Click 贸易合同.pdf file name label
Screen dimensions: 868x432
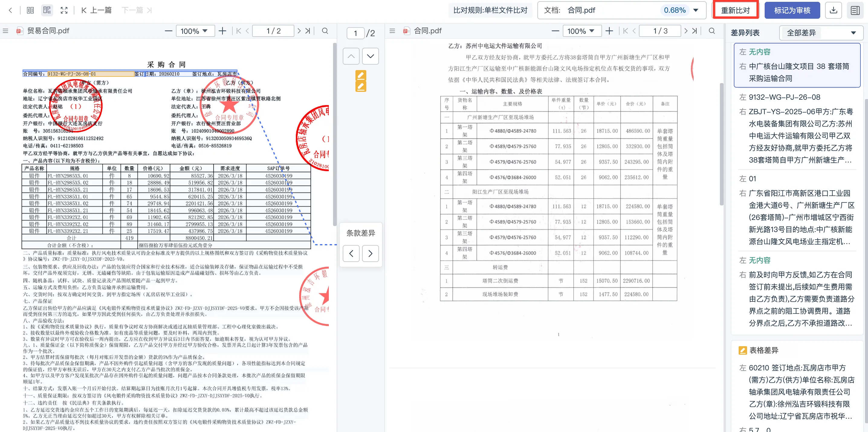[48, 31]
